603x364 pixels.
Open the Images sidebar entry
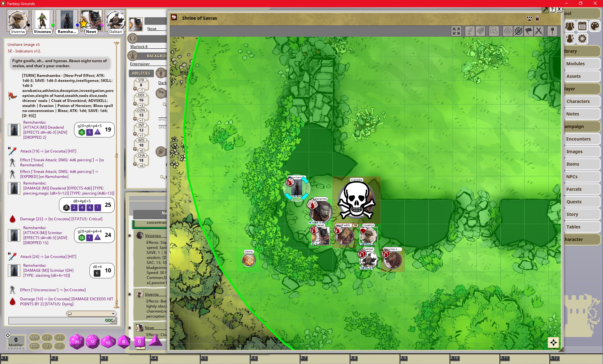(x=582, y=152)
